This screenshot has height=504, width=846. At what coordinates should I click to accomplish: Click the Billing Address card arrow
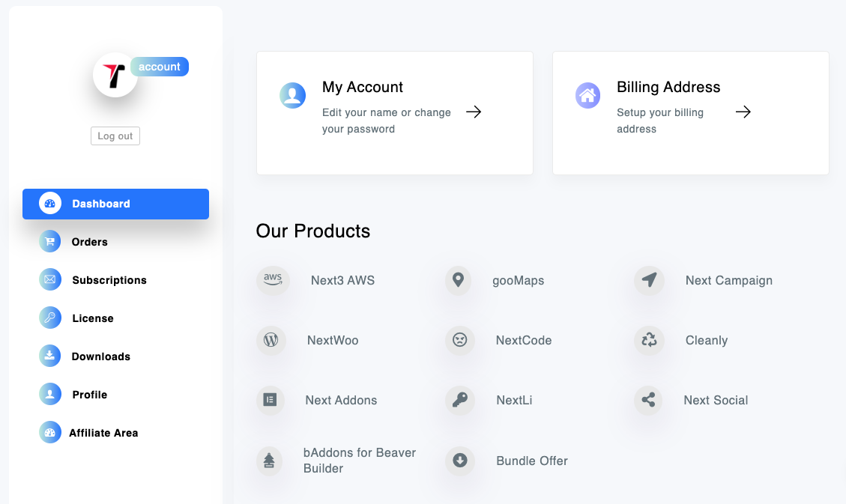coord(743,112)
